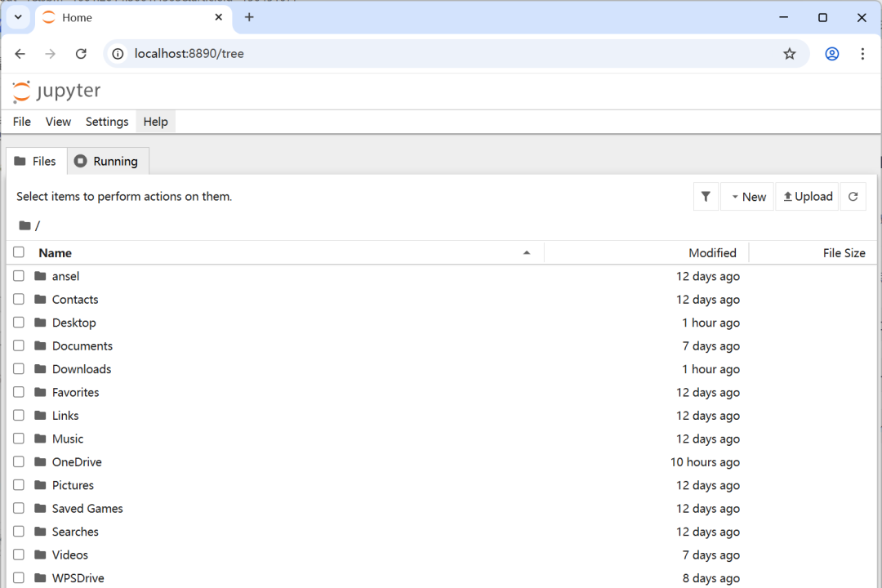Click the 'Select items to perform actions' text
The width and height of the screenshot is (882, 588).
[x=124, y=196]
